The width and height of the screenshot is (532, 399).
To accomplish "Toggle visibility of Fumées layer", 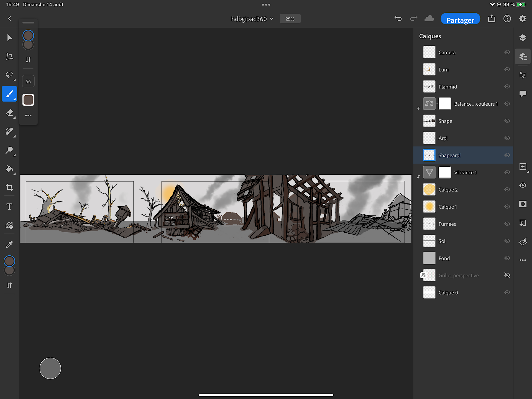I will (507, 224).
